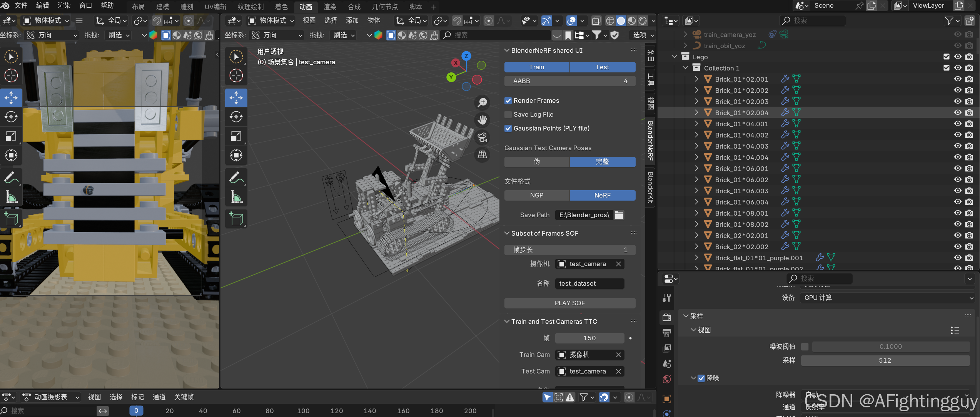Switch to the 渲染 workspace tab
This screenshot has height=417, width=980.
[x=330, y=7]
